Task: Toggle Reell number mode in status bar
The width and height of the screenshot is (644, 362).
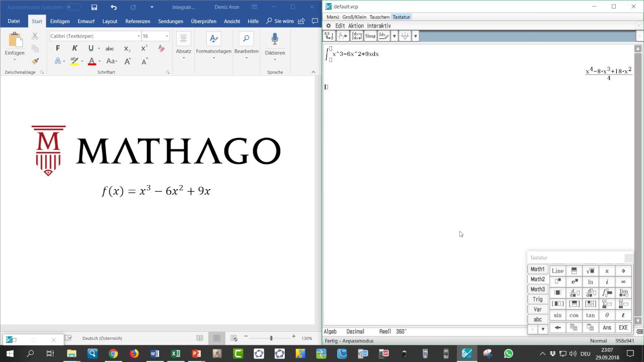Action: (385, 332)
